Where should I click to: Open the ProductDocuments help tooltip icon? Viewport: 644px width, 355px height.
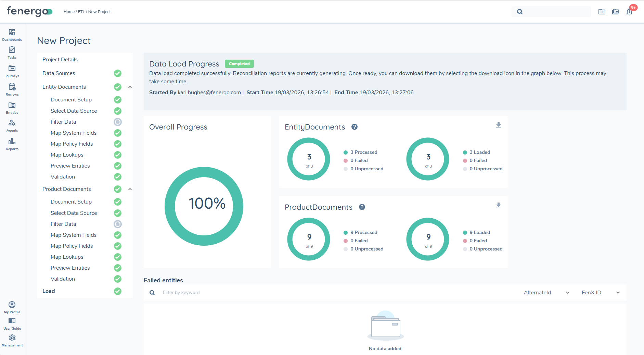tap(362, 207)
